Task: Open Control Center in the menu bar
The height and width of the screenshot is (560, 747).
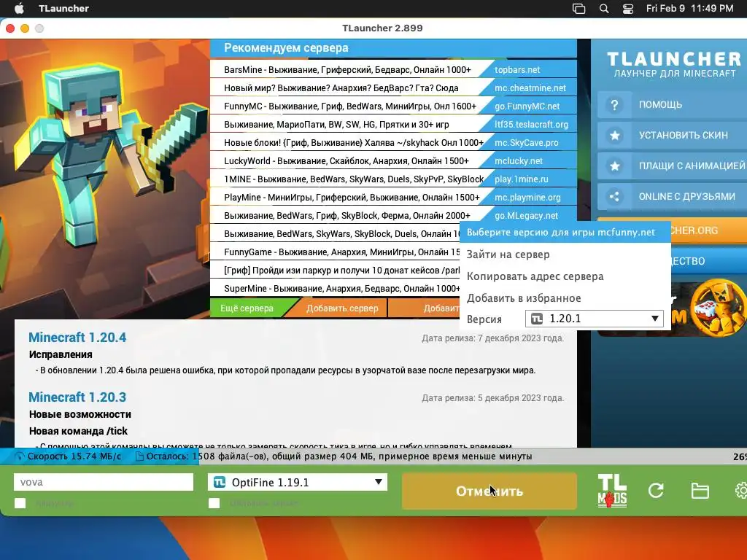Action: click(x=628, y=9)
